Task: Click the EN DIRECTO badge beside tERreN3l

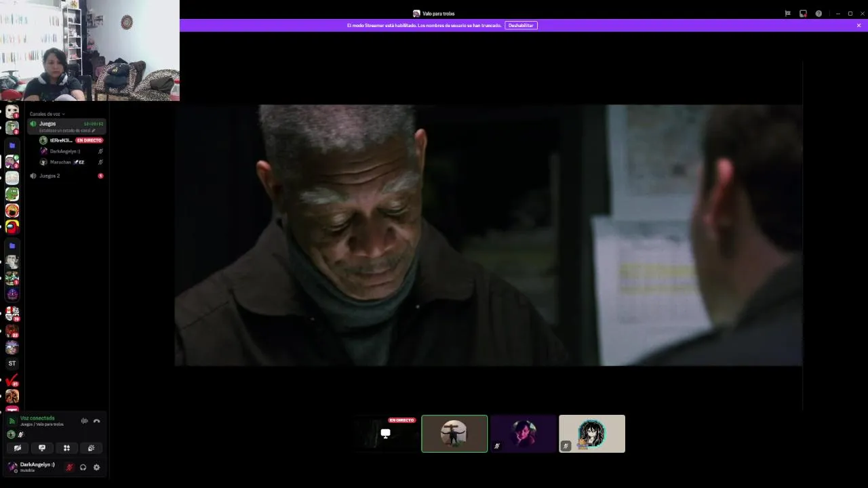Action: click(x=89, y=140)
